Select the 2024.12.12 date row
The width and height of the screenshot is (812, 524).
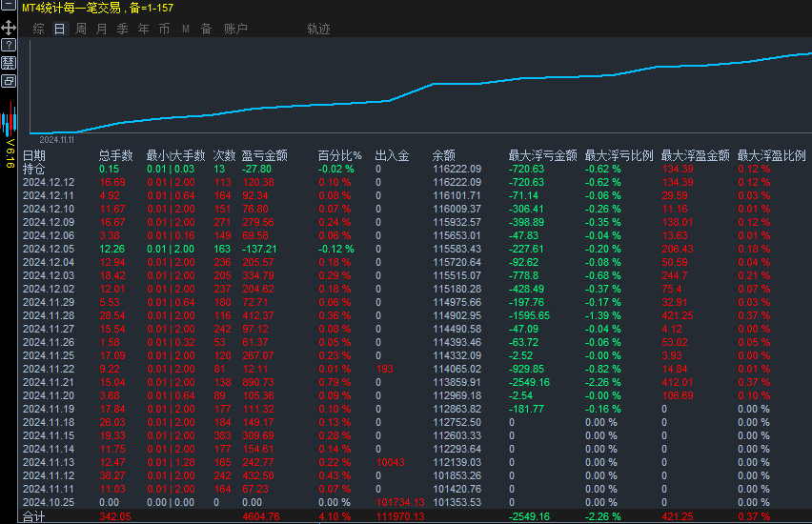point(49,182)
